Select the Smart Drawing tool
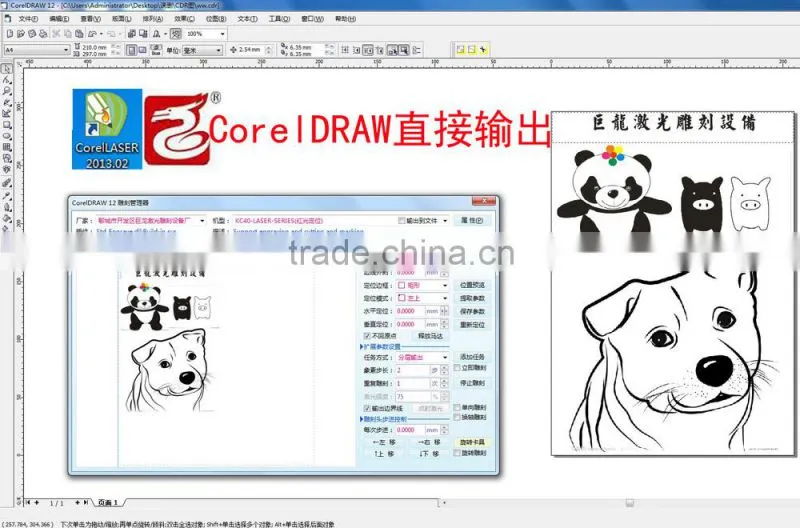This screenshot has width=800, height=528. tap(7, 113)
